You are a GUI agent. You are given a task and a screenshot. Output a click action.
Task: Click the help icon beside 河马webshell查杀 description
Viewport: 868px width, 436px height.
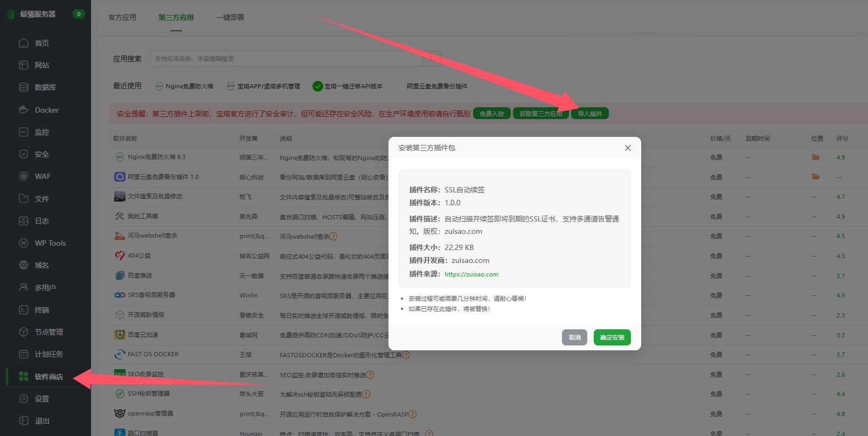pyautogui.click(x=334, y=237)
